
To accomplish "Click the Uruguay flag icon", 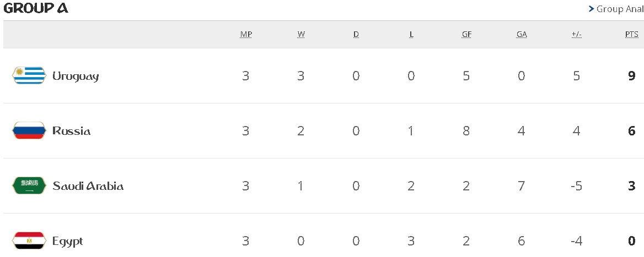I will tap(29, 75).
